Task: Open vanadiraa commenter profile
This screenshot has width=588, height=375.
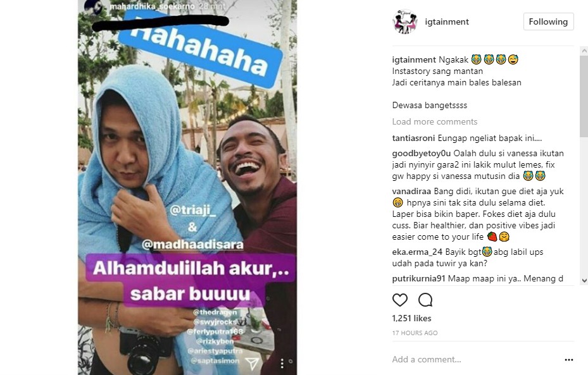Action: [411, 192]
